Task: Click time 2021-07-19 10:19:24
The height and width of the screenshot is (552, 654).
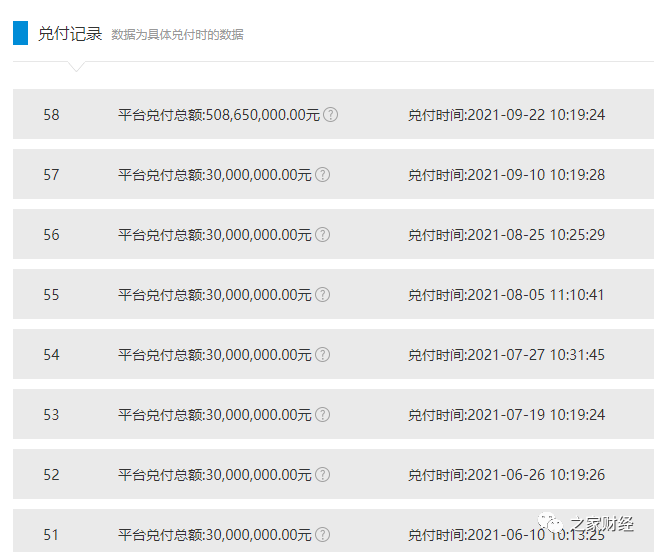Action: coord(536,415)
